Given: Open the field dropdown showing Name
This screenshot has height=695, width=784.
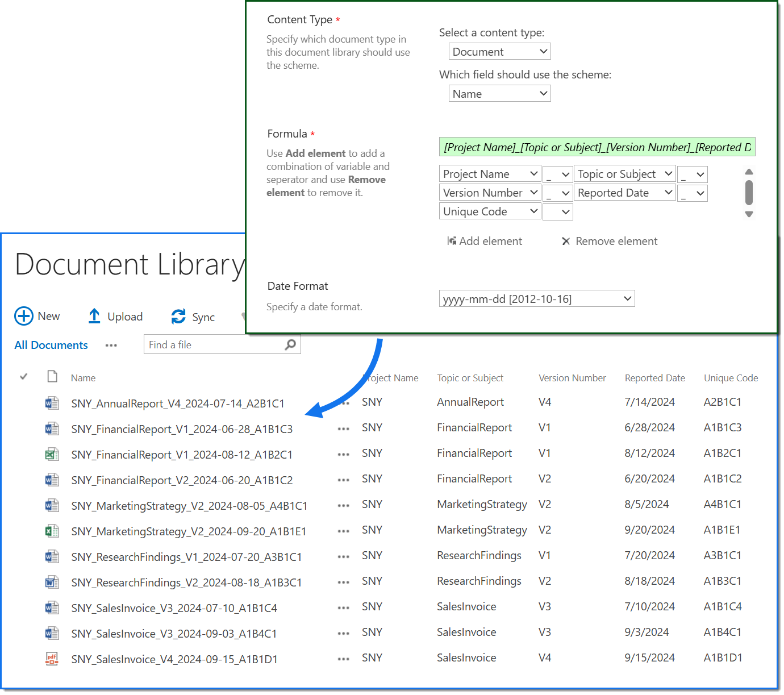Looking at the screenshot, I should (x=500, y=94).
